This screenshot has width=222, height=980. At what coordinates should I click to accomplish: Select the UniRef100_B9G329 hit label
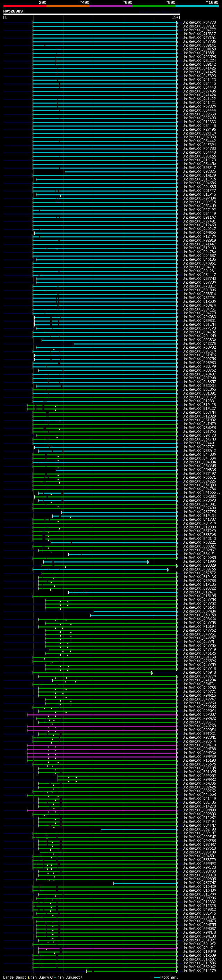click(199, 565)
